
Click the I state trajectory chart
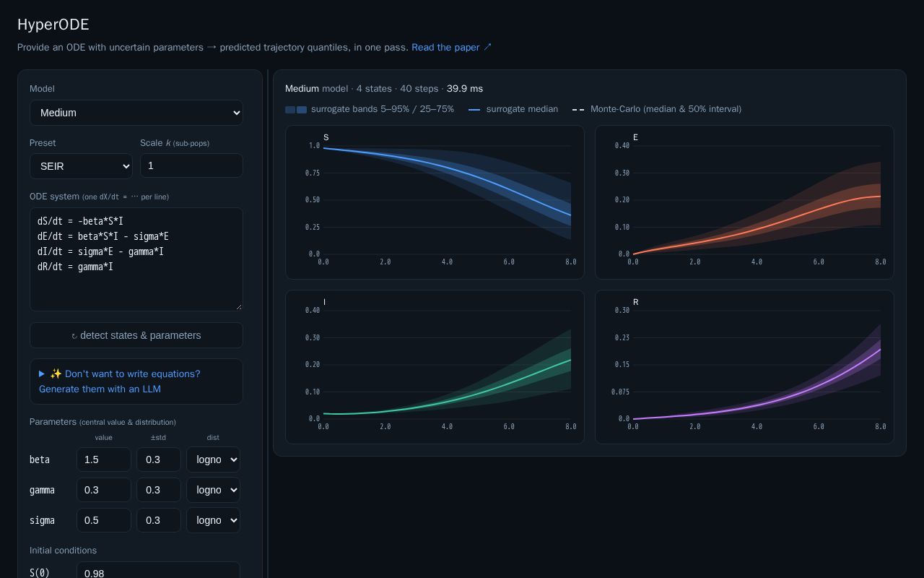(x=435, y=367)
